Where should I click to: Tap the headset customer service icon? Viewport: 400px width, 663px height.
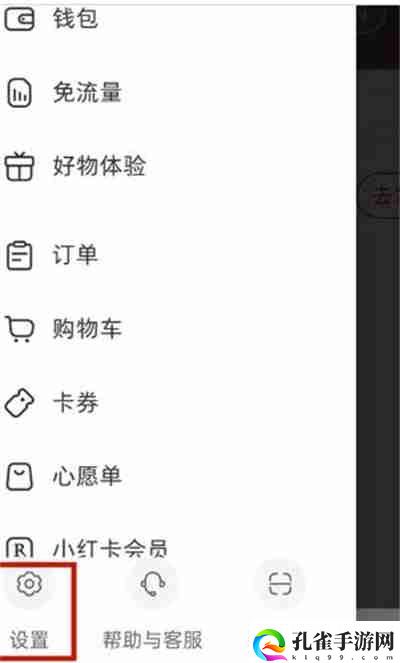tap(153, 584)
